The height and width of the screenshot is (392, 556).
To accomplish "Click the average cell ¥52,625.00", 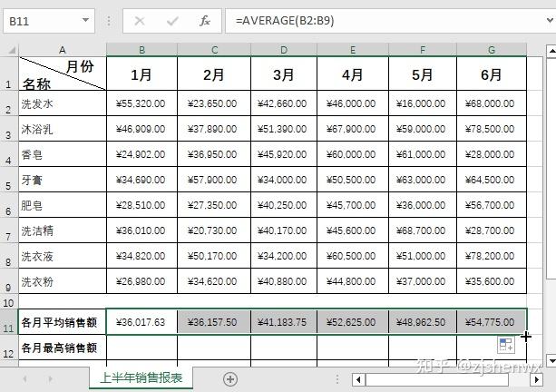I will 353,322.
